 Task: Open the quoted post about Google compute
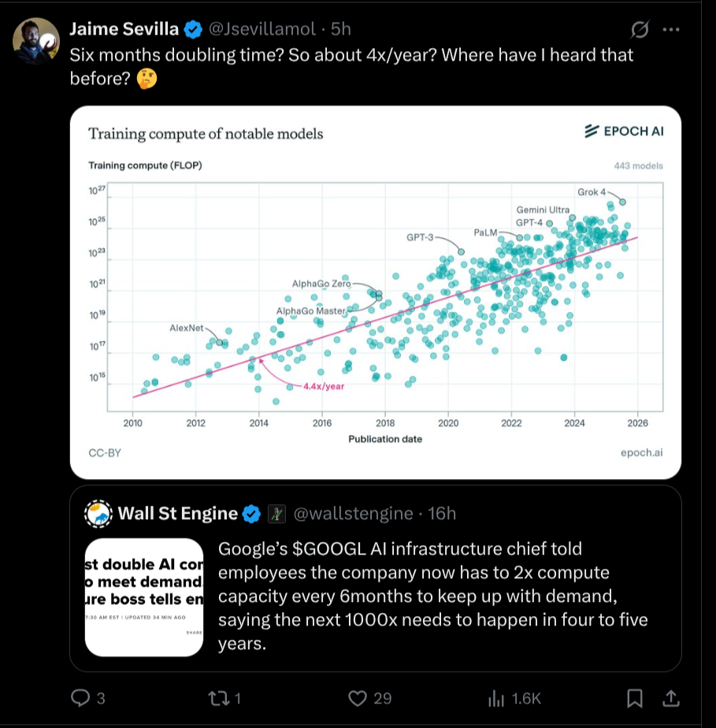click(x=433, y=596)
